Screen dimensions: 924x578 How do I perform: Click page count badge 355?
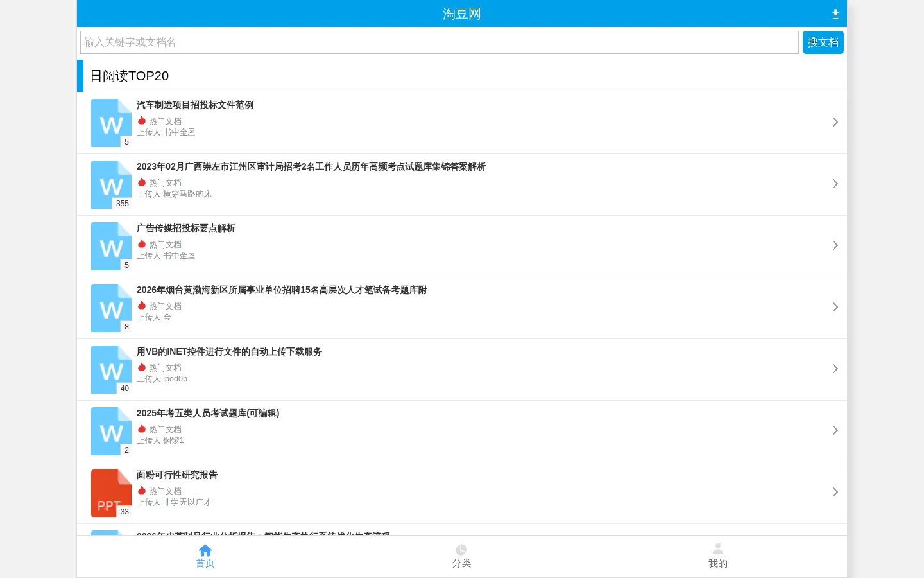123,204
